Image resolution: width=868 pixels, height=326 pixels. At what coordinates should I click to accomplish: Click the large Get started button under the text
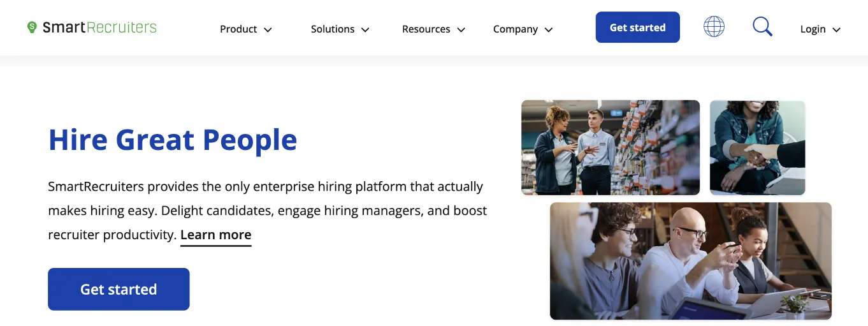pos(119,289)
